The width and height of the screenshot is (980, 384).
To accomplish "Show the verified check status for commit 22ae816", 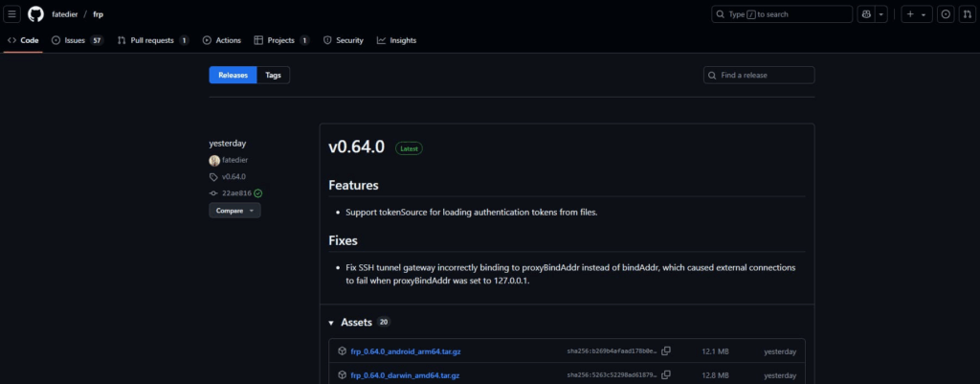I will [258, 193].
